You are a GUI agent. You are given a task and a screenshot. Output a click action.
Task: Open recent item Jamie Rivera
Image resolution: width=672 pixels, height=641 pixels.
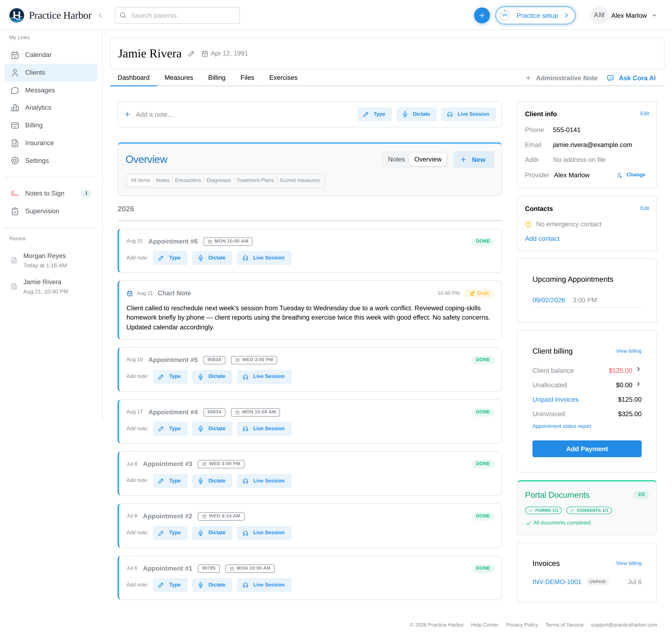pos(51,286)
